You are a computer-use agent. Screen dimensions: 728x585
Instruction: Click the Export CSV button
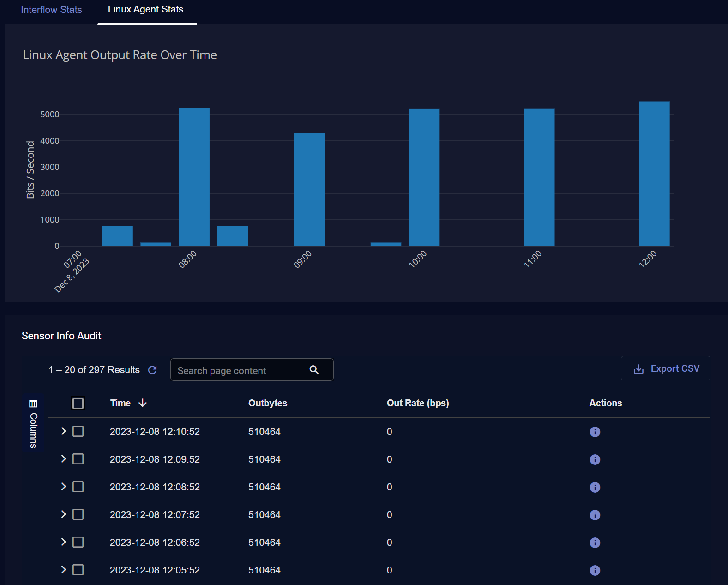[665, 368]
